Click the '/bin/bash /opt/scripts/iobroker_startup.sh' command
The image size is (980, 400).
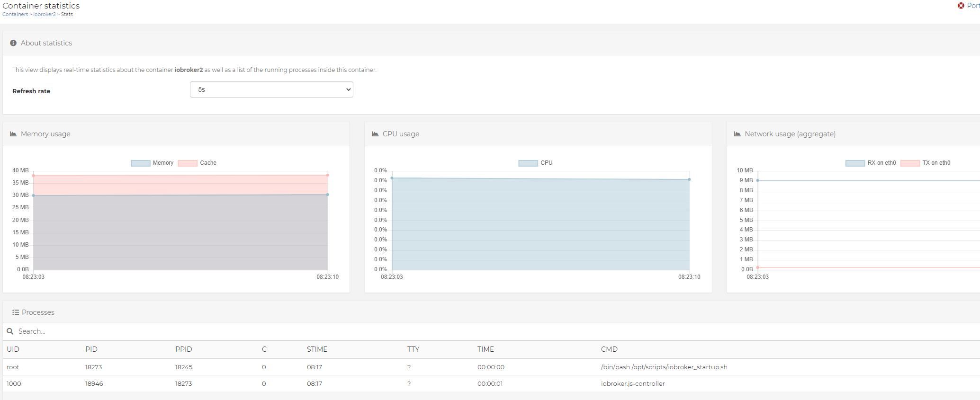[664, 367]
